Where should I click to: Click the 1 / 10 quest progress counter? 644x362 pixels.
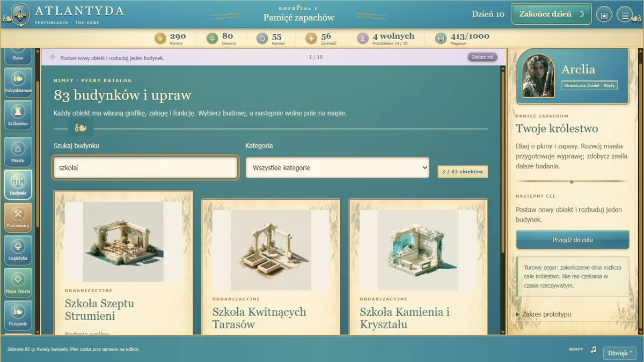coord(316,57)
